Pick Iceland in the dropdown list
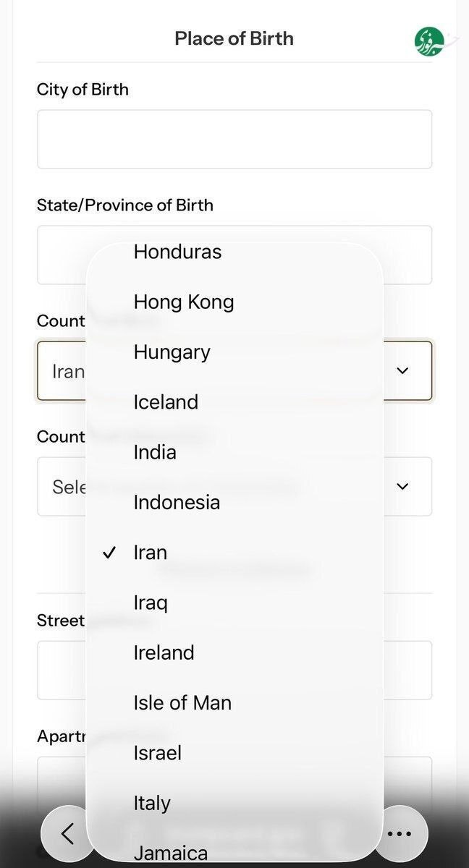469x868 pixels. (166, 402)
